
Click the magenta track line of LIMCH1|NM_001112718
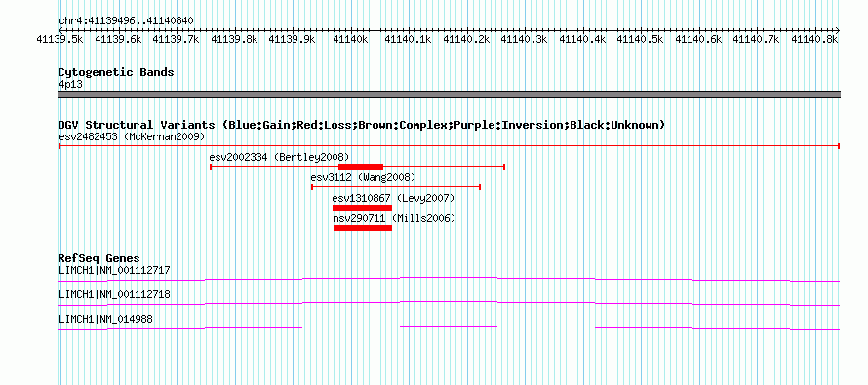click(449, 304)
